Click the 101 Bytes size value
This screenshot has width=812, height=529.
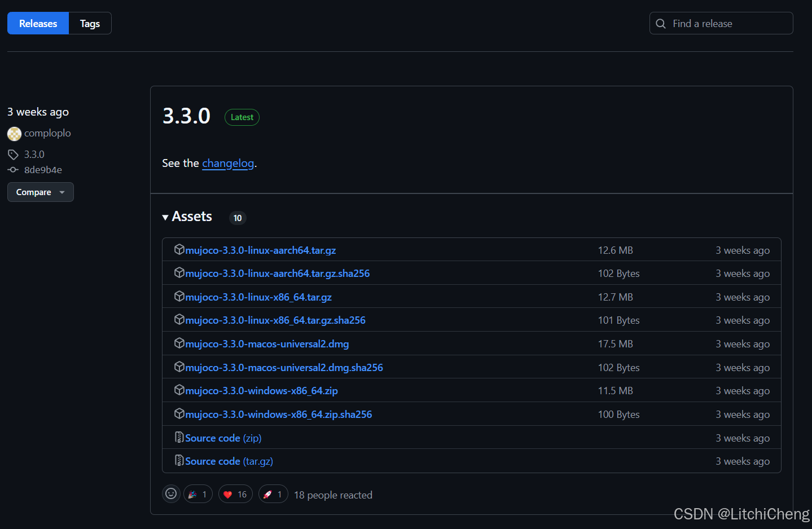coord(619,320)
